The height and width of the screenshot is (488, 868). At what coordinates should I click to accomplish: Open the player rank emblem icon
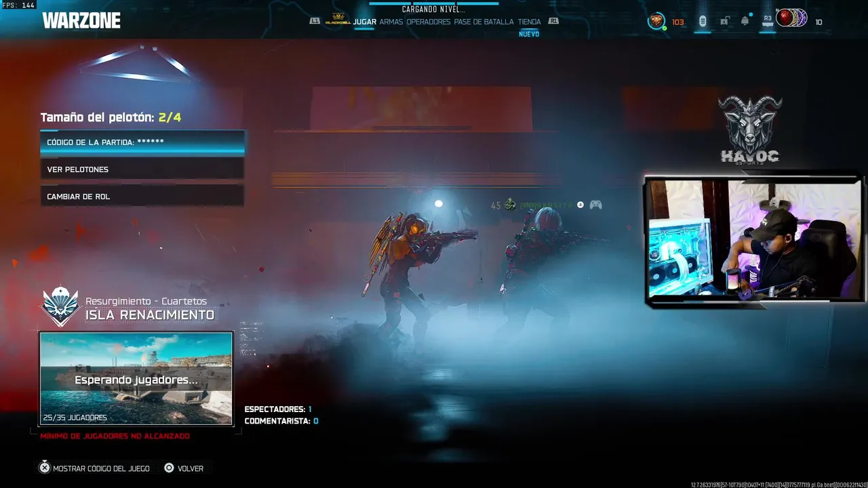(656, 21)
